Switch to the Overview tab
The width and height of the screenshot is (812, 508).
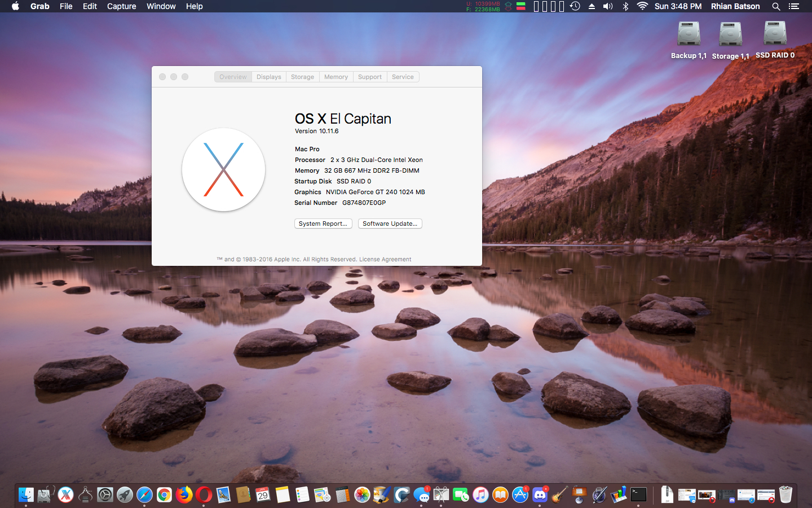click(x=233, y=77)
